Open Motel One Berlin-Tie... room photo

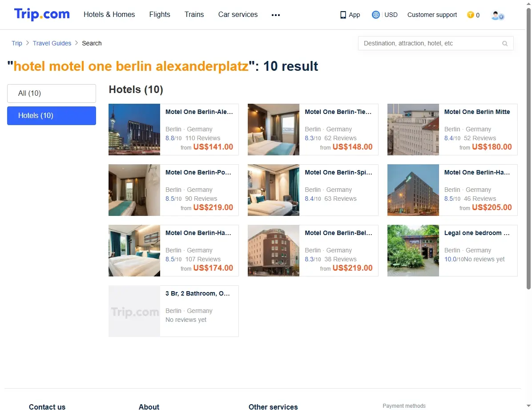[274, 130]
